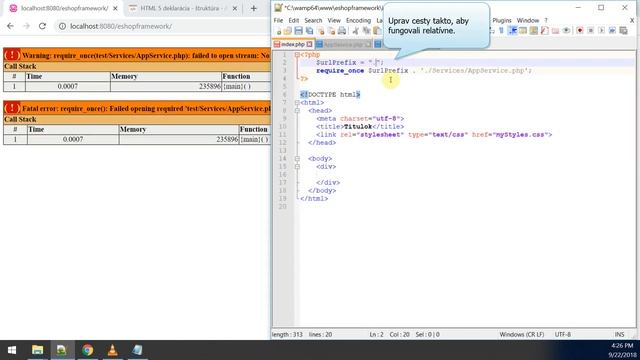Switch to the AppService.php editor tab
Screen dimensions: 640x360
[343, 44]
